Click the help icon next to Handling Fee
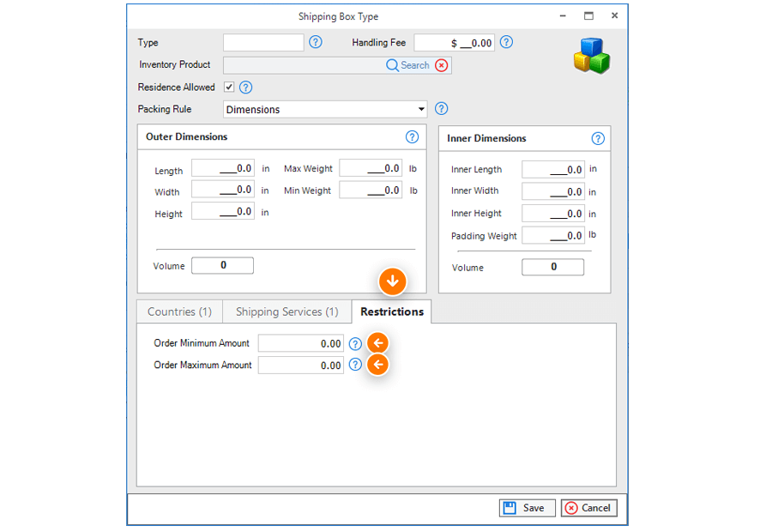 point(506,42)
